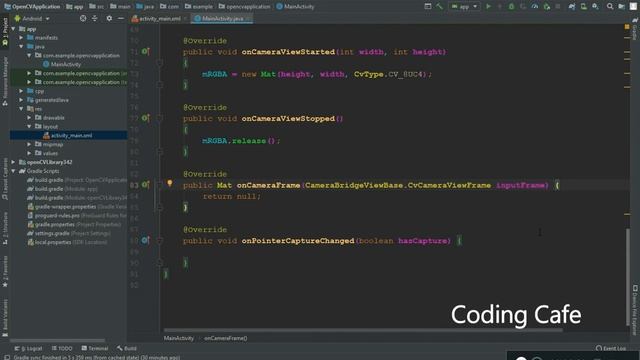Viewport: 640px width, 360px height.
Task: Click override gutter icon beside onCameraViewStarted
Action: [145, 51]
